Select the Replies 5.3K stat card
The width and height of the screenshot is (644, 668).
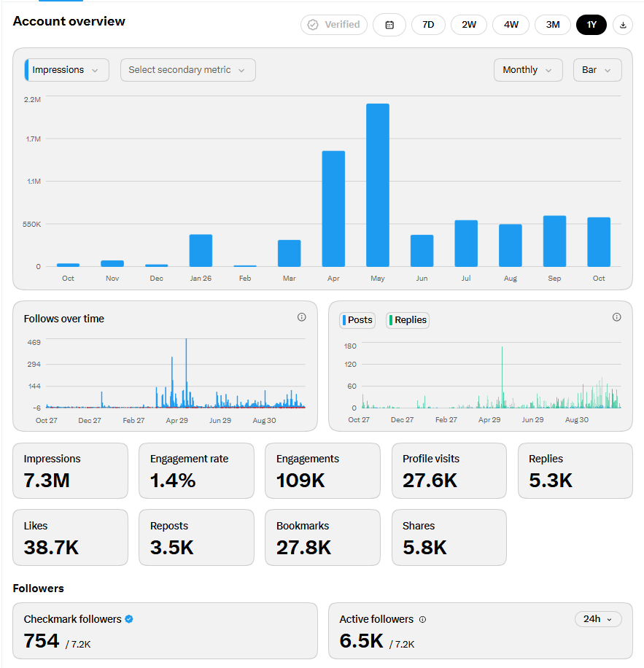[575, 471]
